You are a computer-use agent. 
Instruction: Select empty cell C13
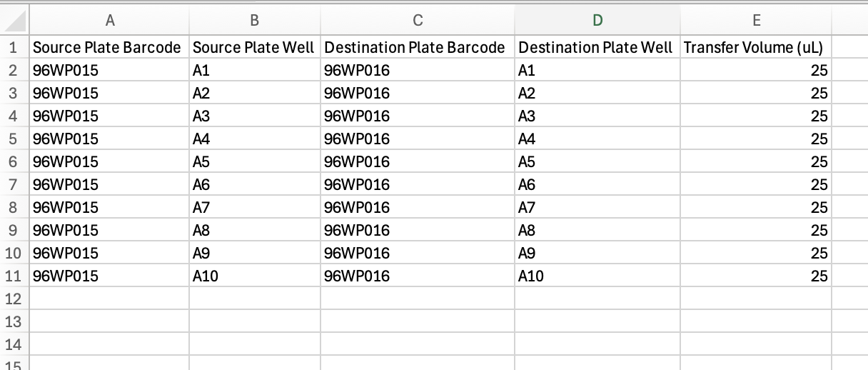(x=418, y=321)
